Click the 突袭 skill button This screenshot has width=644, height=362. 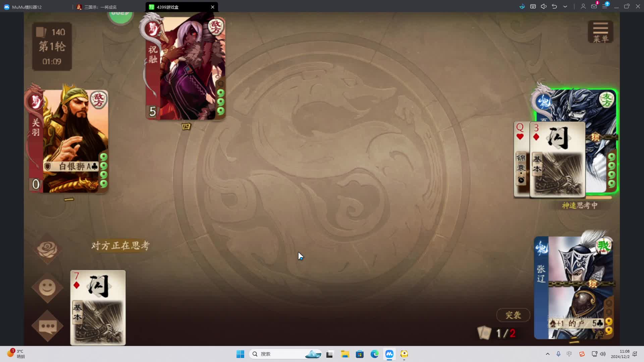[x=513, y=315]
